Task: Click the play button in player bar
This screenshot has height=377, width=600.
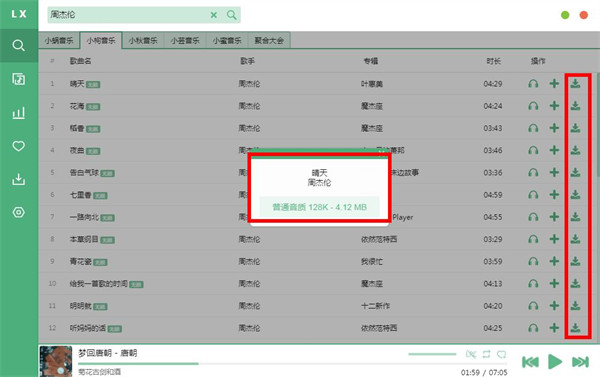Action: 555,362
